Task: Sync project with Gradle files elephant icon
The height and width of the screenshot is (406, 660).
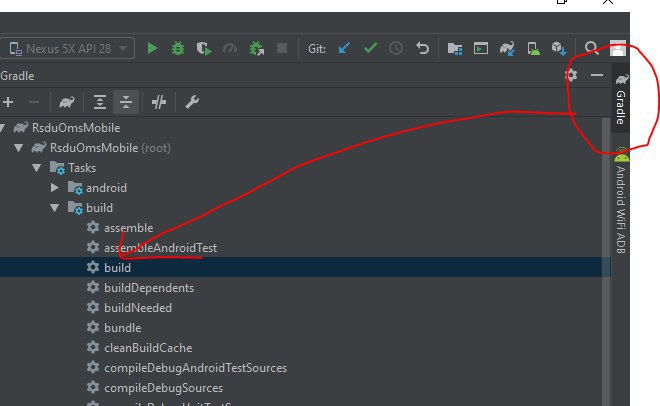Action: coord(507,48)
